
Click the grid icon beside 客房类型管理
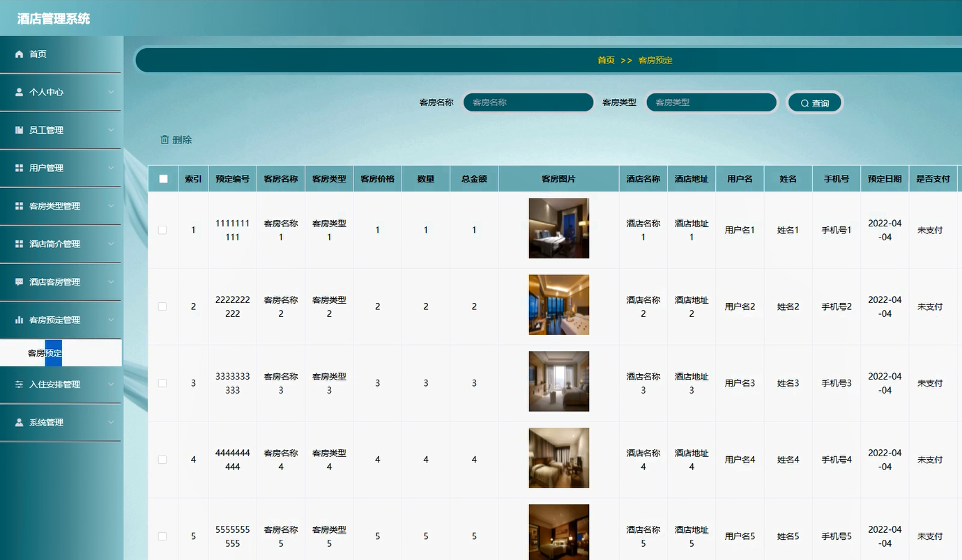tap(19, 206)
